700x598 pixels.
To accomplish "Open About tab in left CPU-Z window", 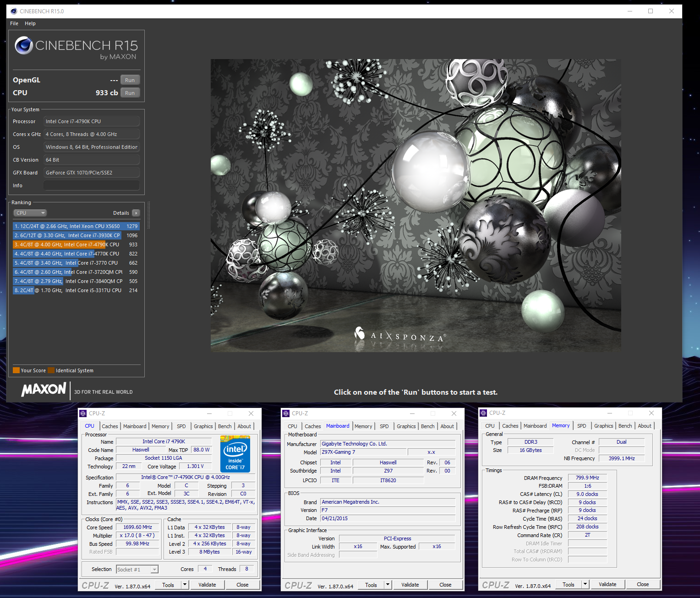I will 244,426.
